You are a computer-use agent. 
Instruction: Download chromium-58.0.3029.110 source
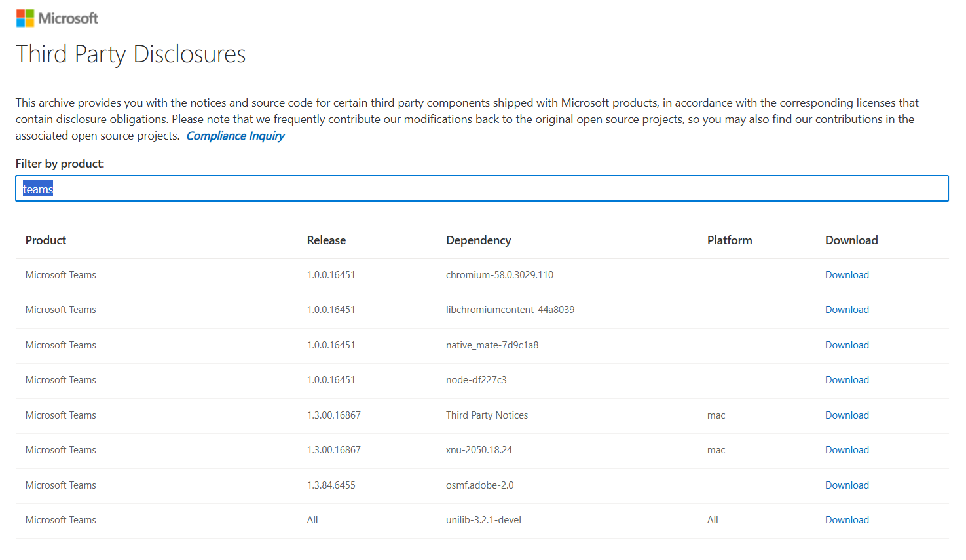pos(847,275)
